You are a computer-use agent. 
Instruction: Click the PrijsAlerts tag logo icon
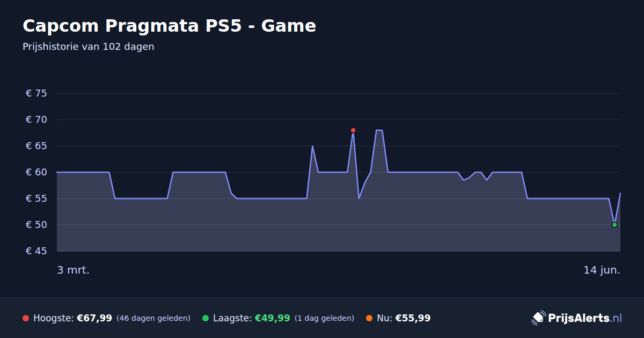pos(538,318)
